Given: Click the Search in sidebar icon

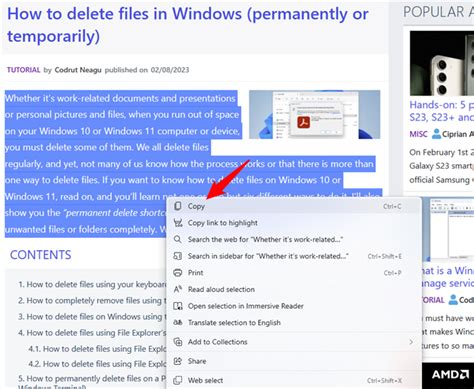Looking at the screenshot, I should pos(178,256).
